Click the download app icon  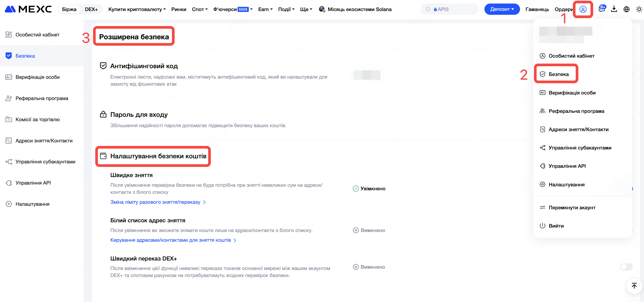pos(614,9)
